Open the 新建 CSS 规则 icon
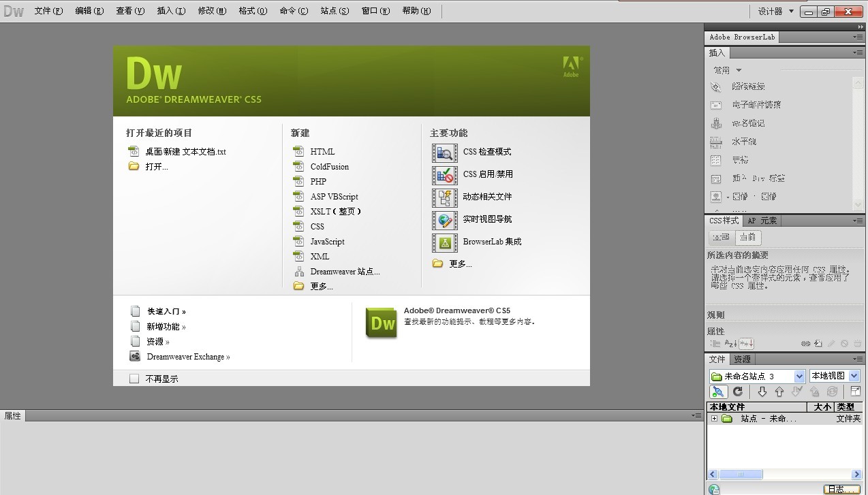 [x=818, y=342]
